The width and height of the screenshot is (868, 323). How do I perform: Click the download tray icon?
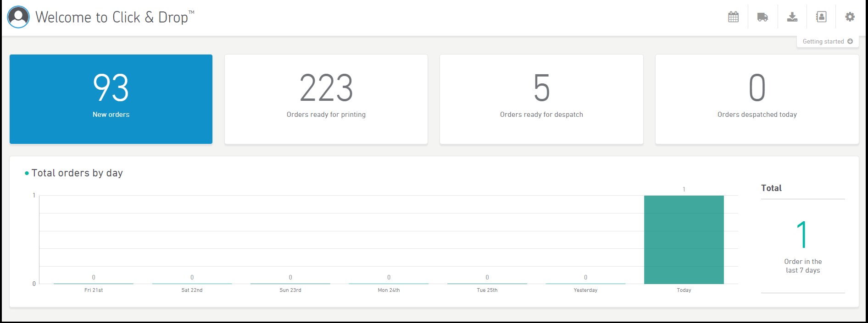click(x=792, y=17)
